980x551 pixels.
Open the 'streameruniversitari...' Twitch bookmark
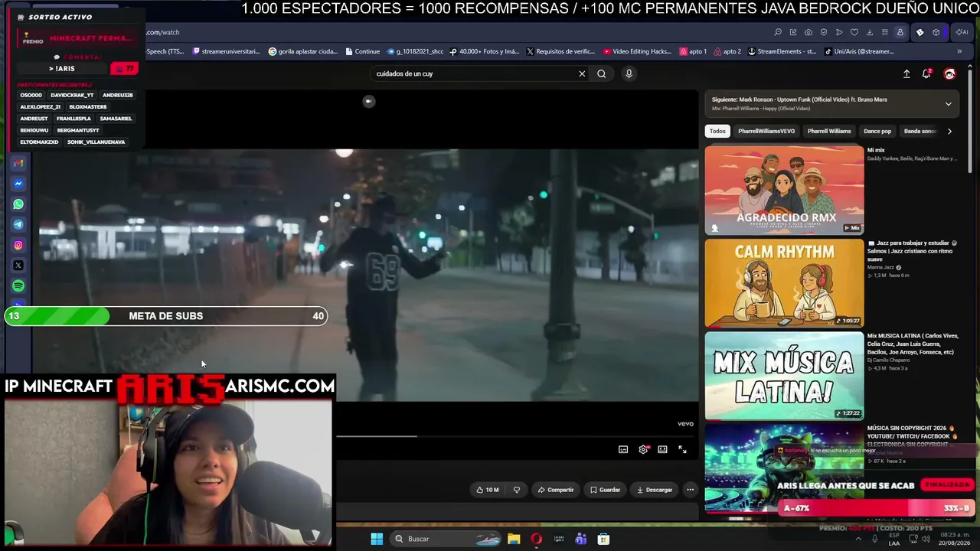pos(226,52)
